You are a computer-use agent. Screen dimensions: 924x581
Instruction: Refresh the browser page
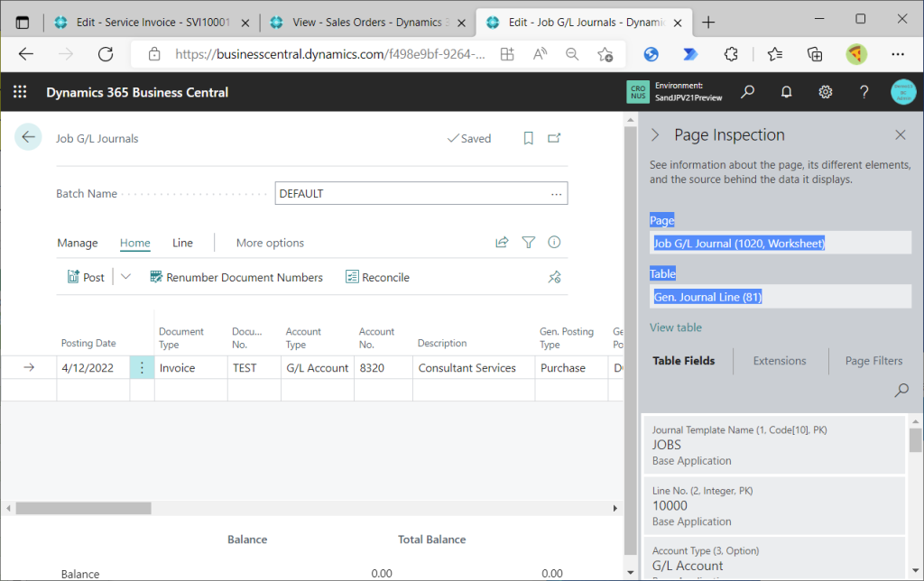(106, 54)
